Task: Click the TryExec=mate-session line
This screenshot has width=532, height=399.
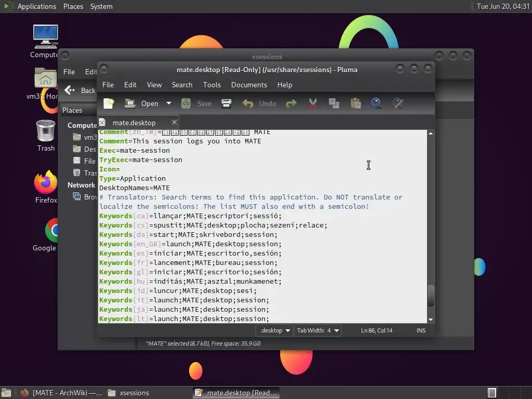Action: 140,160
